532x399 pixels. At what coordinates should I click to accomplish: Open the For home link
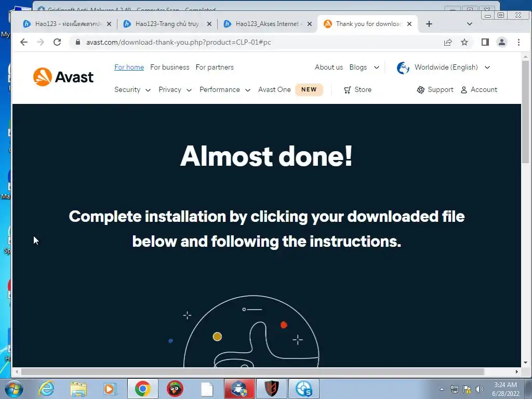pos(129,67)
